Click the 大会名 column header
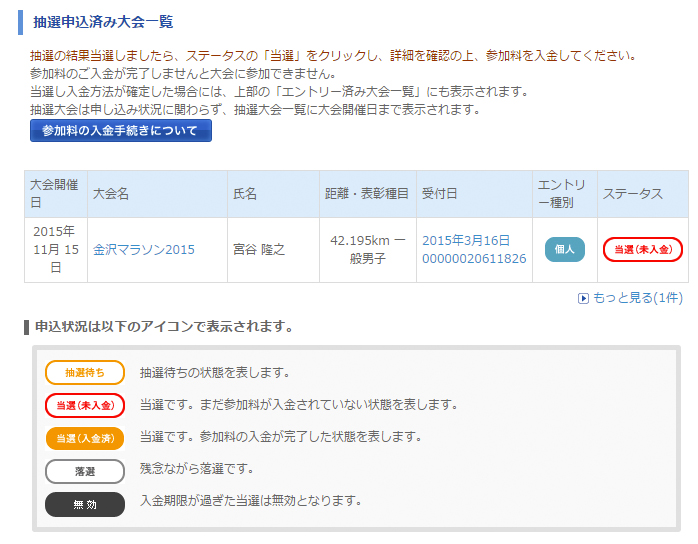This screenshot has height=544, width=698. coord(111,194)
